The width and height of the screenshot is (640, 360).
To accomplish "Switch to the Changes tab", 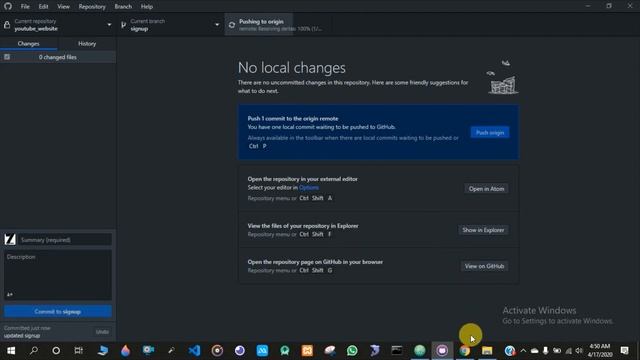I will [29, 44].
